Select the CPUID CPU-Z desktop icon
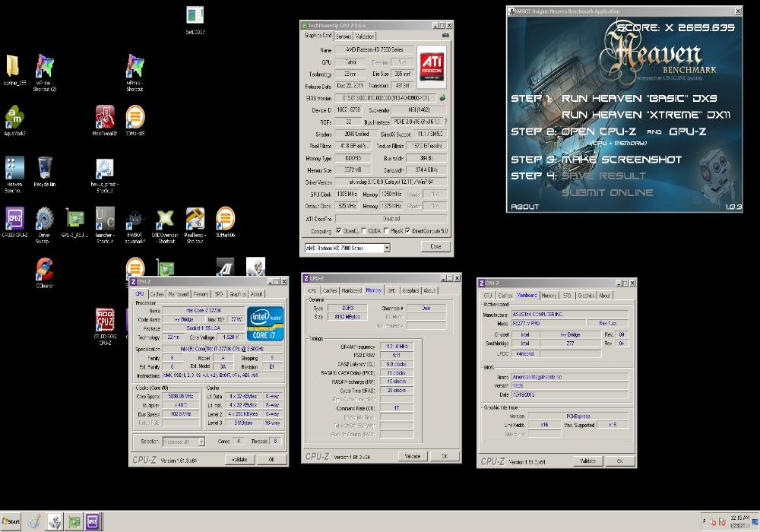Image resolution: width=760 pixels, height=532 pixels. [x=14, y=223]
